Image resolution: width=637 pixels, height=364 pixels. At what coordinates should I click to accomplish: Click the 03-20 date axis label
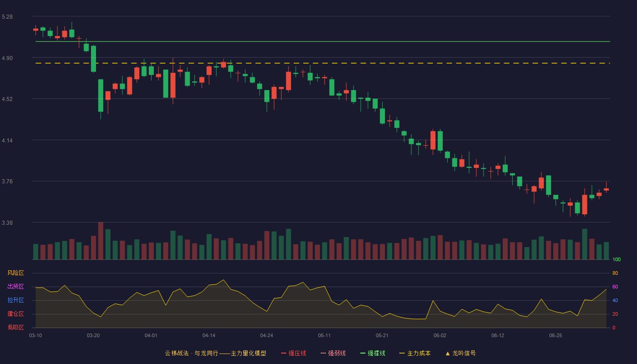[93, 335]
